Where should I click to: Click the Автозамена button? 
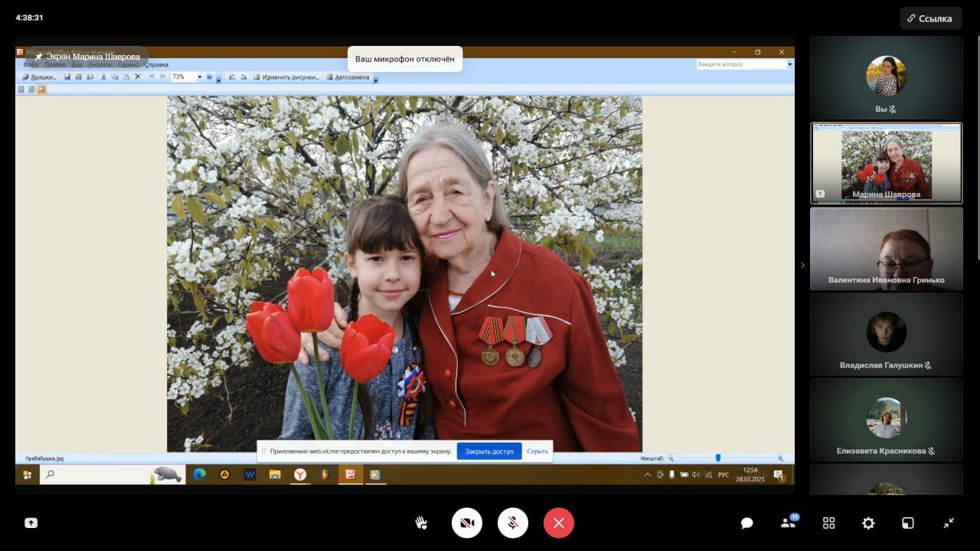348,77
